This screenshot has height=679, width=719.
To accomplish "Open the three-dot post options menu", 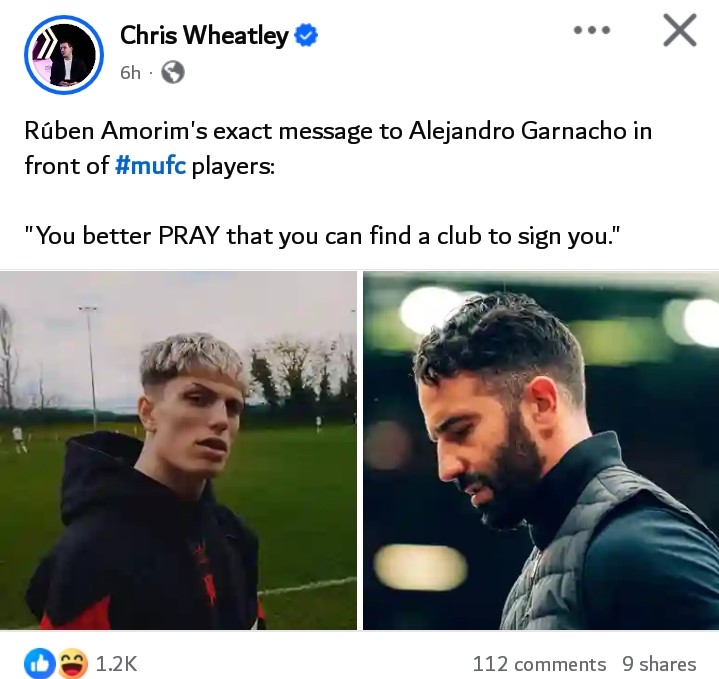I will click(592, 30).
